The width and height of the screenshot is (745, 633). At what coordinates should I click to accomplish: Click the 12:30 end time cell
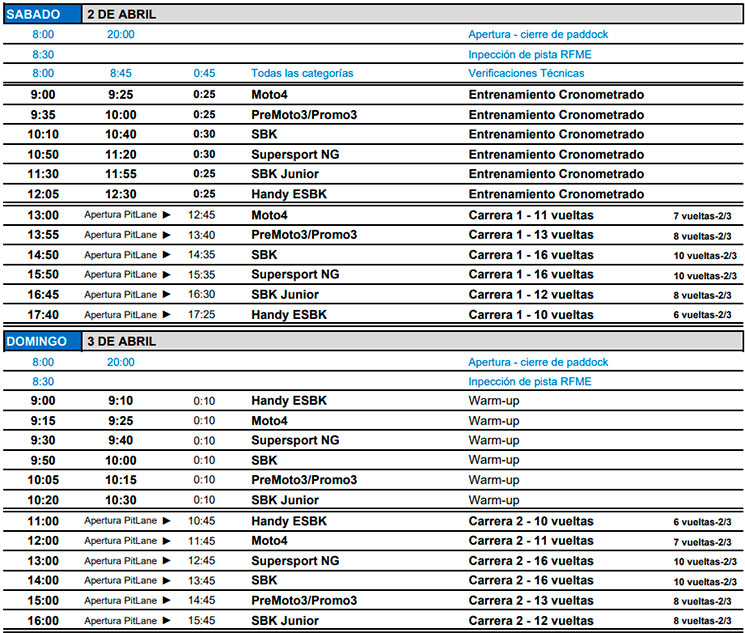[121, 194]
